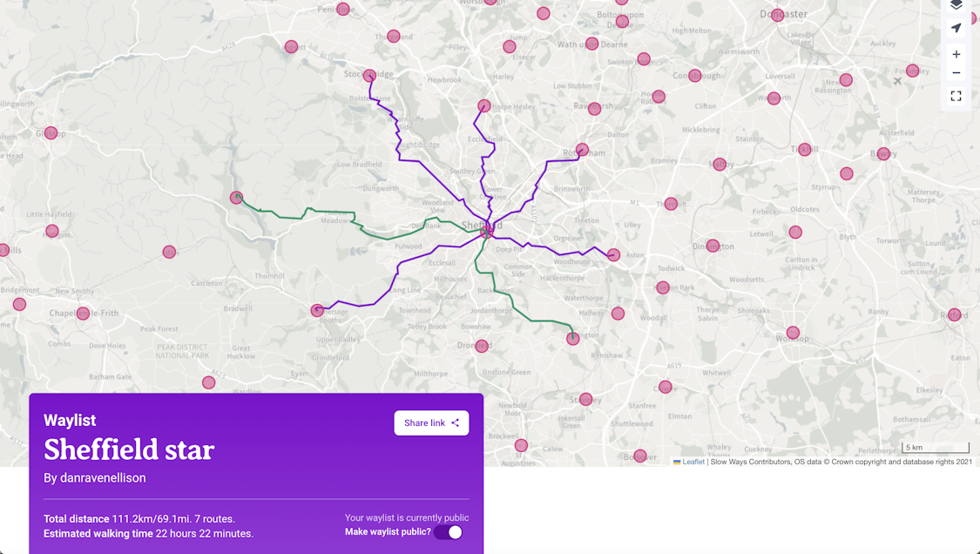Select the Hathersage map marker
The image size is (980, 554).
[x=317, y=310]
